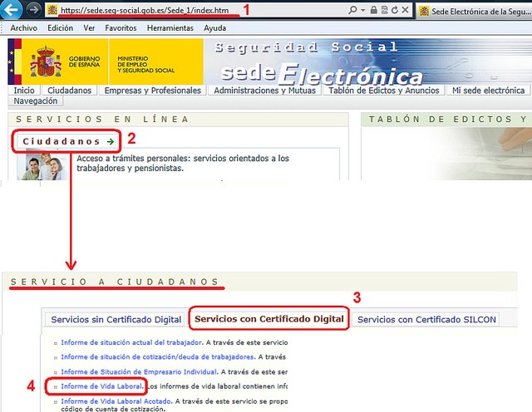Click the search magnifier in address bar
The height and width of the screenshot is (412, 532).
pyautogui.click(x=354, y=10)
